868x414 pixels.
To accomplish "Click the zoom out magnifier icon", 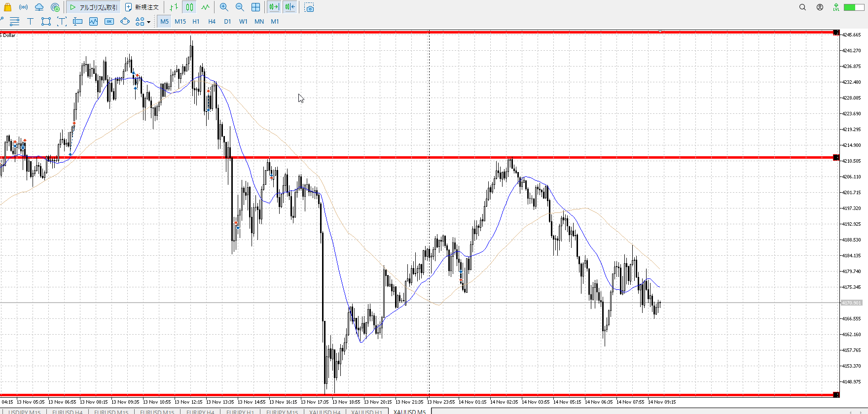I will 240,7.
